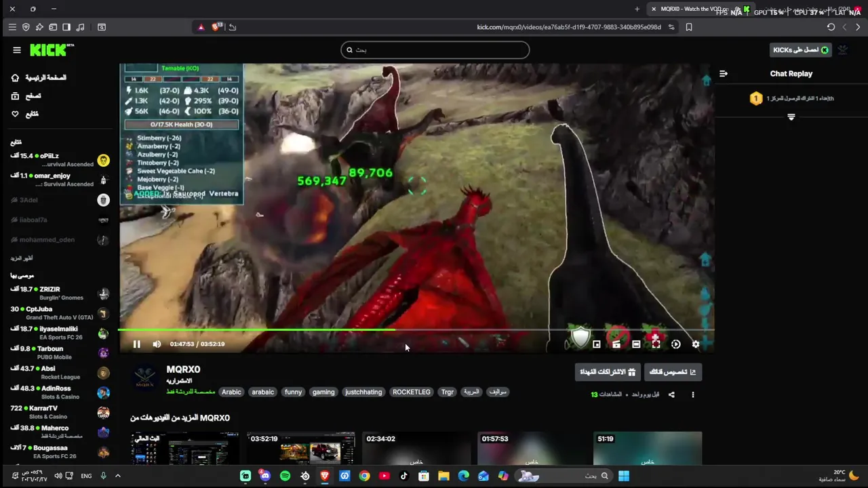The width and height of the screenshot is (868, 488).
Task: Go to Kick home via logo
Action: (52, 50)
